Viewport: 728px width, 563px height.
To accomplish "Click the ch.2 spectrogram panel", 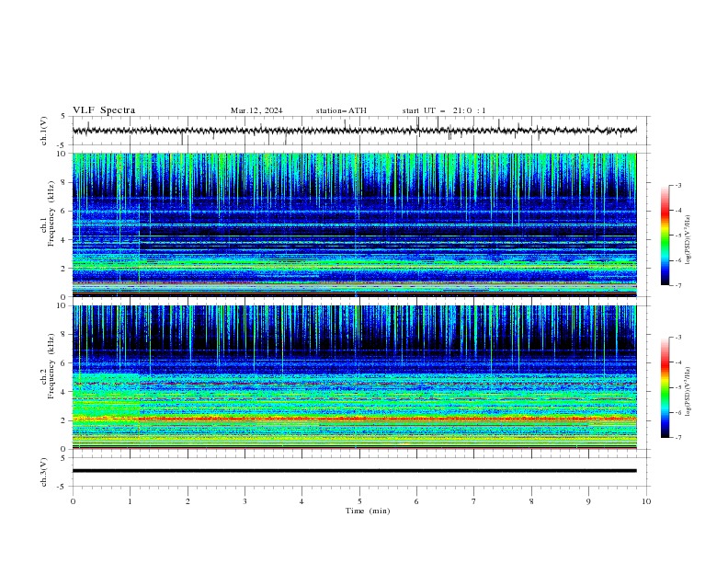I will (x=354, y=377).
